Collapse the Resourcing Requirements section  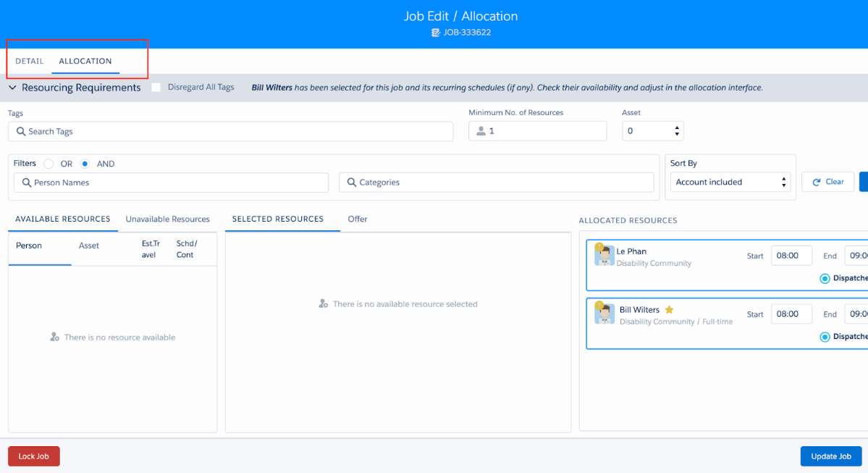pos(12,88)
